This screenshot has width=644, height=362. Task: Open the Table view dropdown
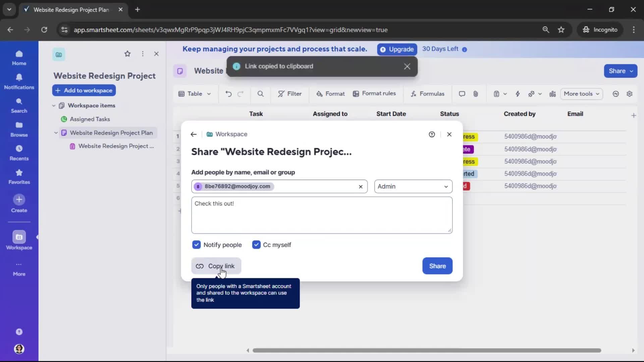tap(195, 94)
